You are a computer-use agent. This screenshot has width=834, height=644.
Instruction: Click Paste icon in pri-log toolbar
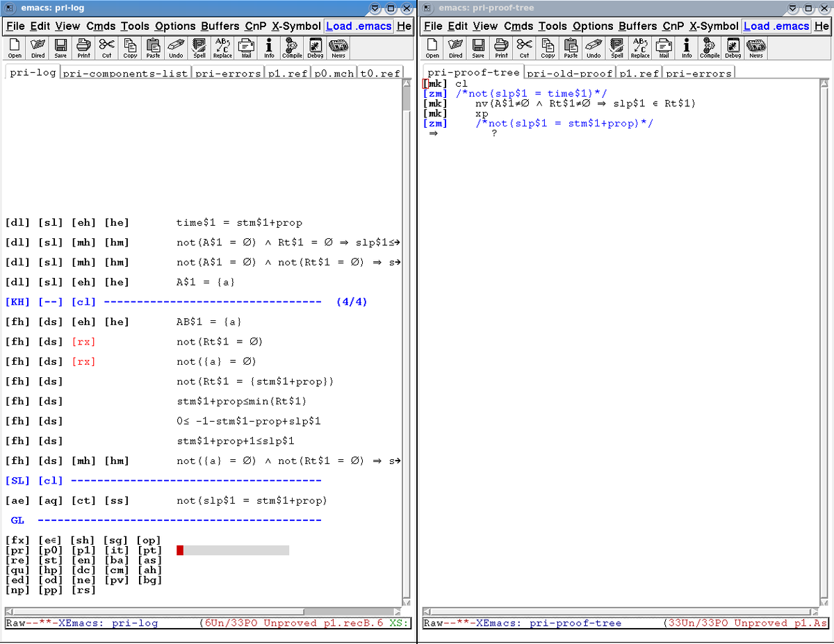pos(153,47)
